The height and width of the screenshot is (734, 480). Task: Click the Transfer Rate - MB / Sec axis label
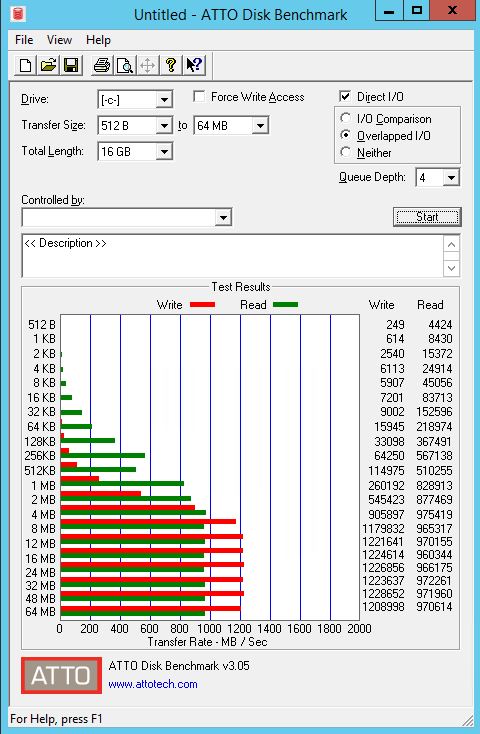coord(207,642)
